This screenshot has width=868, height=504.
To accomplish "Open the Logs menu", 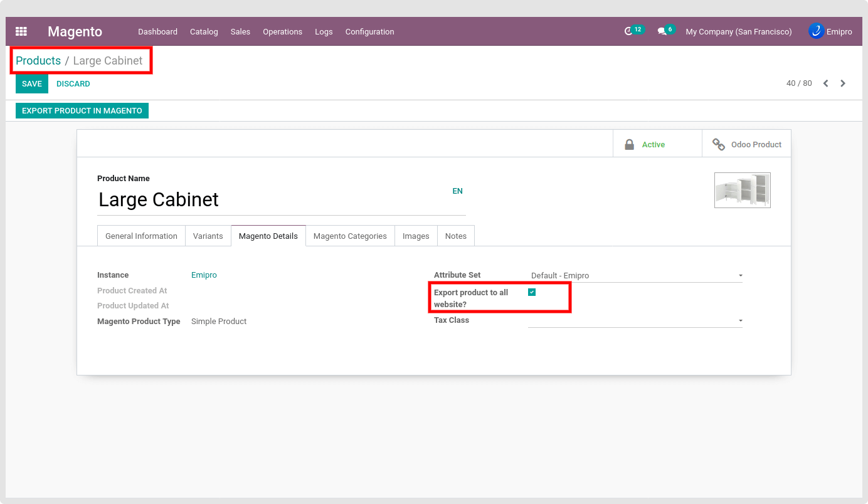I will [324, 31].
